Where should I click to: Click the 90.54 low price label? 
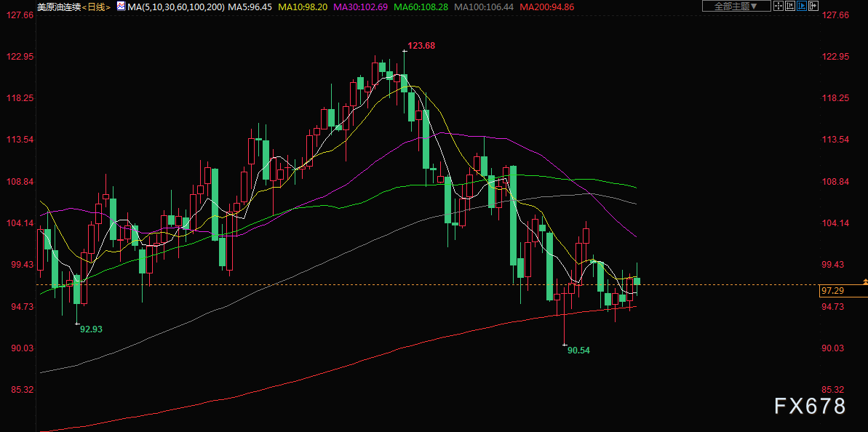[x=579, y=350]
